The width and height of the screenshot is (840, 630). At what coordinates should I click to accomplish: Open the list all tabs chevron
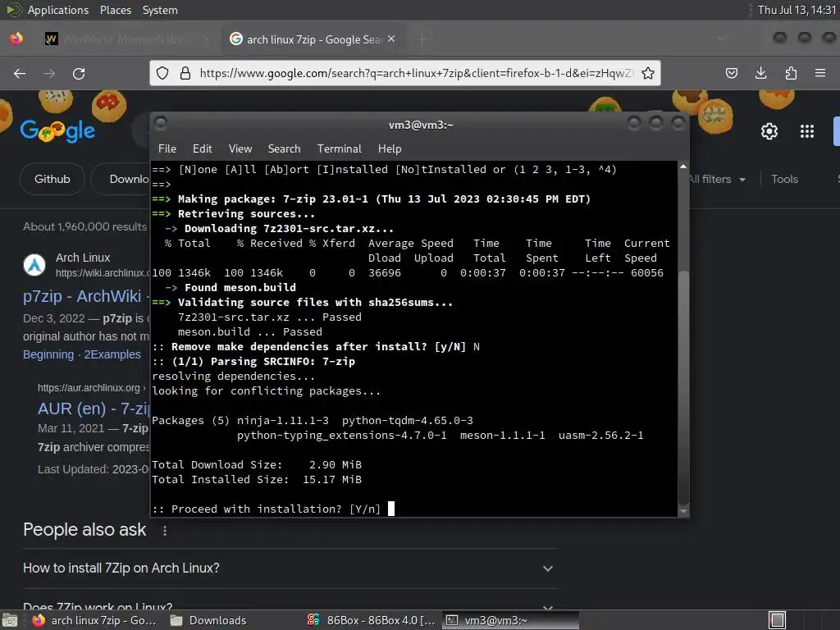(x=721, y=39)
